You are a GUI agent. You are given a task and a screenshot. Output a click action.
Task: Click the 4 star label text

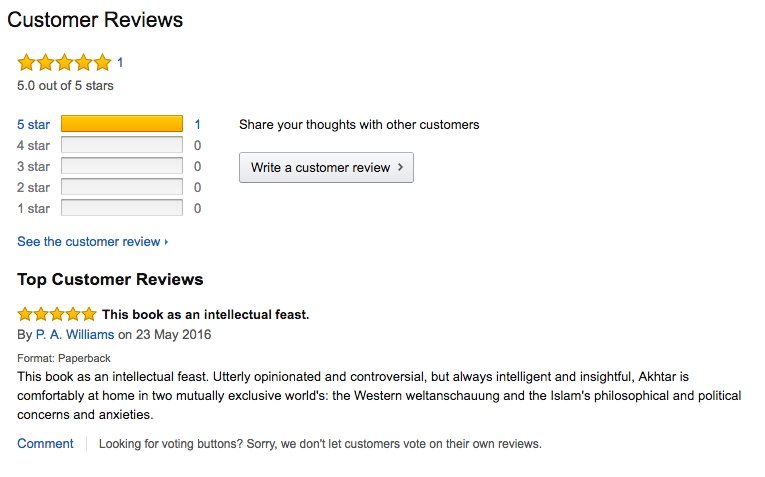pos(33,146)
